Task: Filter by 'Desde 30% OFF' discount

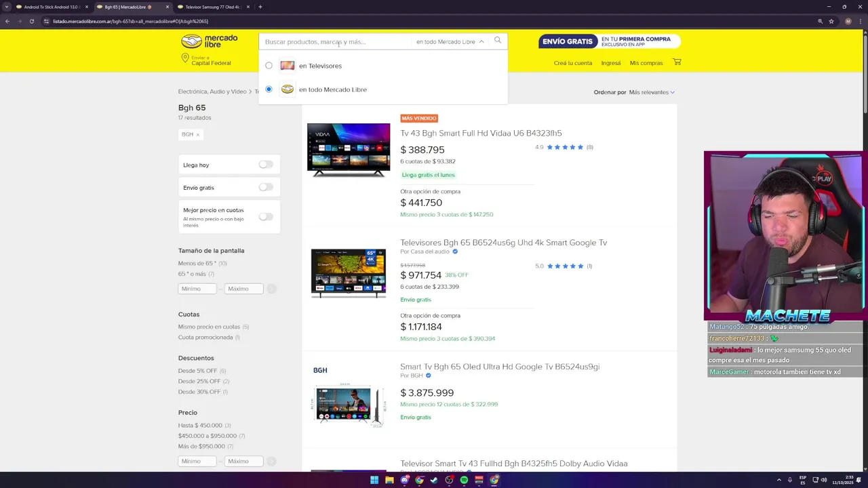Action: [x=199, y=392]
